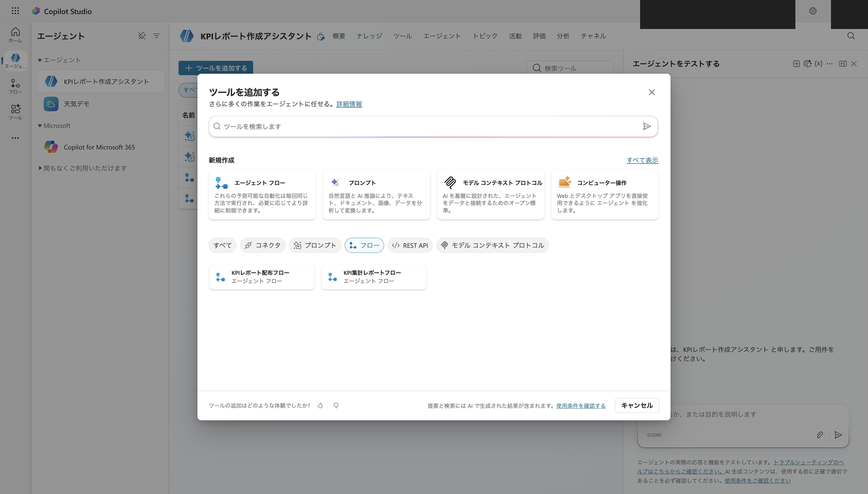
Task: Open the settings gear icon
Action: (813, 11)
